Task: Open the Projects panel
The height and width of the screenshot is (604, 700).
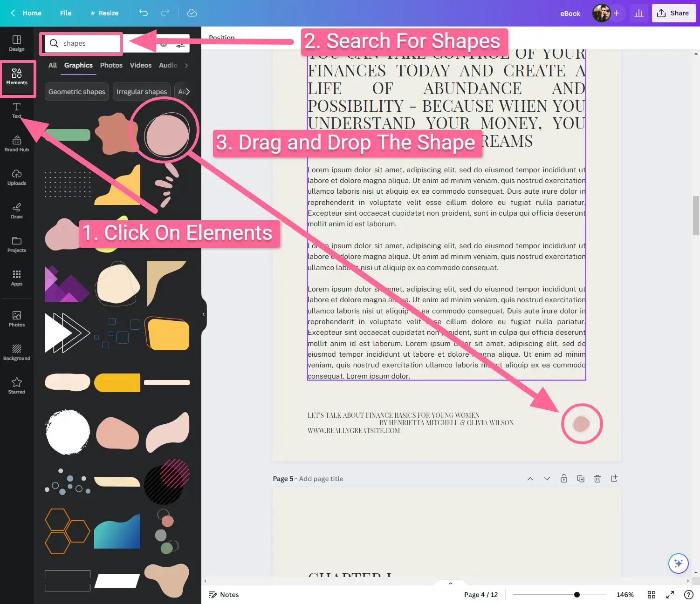Action: [17, 244]
